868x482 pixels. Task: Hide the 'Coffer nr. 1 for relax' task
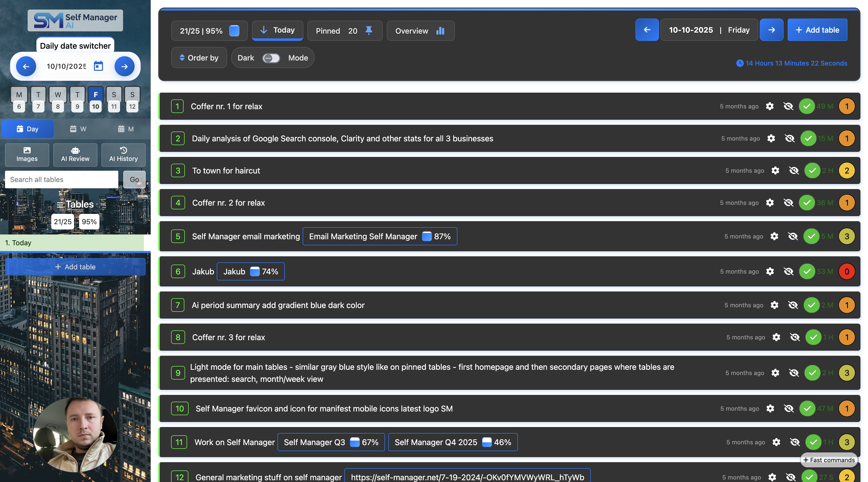click(788, 106)
